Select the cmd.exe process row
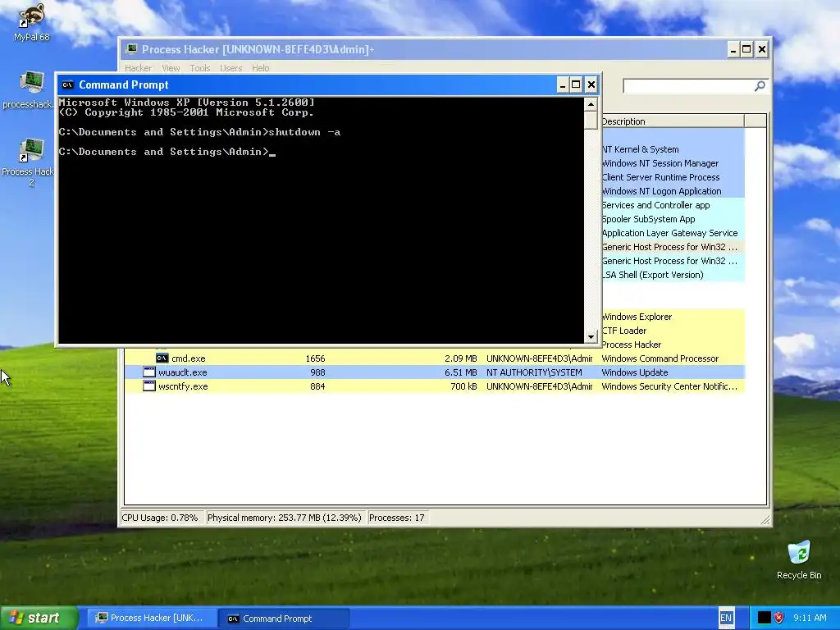This screenshot has height=630, width=840. pos(434,358)
